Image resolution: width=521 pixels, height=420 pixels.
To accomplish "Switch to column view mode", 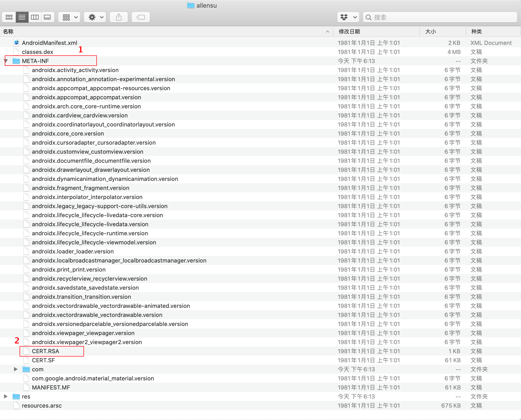I will pyautogui.click(x=35, y=17).
